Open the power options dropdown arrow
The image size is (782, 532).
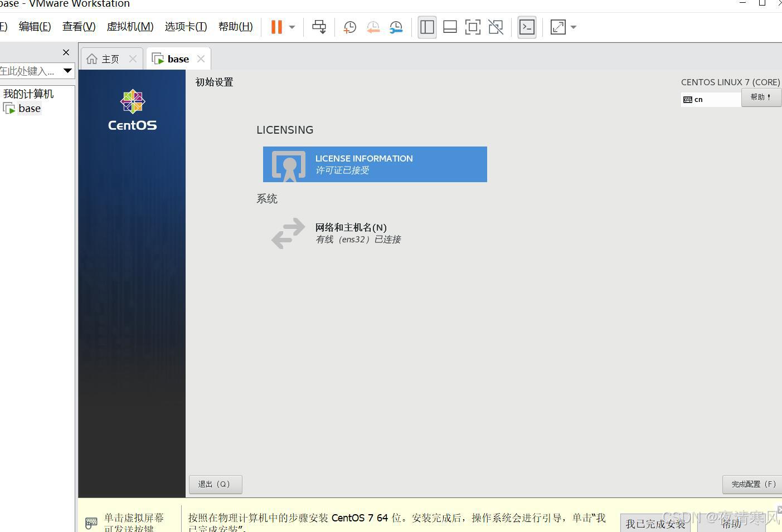[x=292, y=27]
